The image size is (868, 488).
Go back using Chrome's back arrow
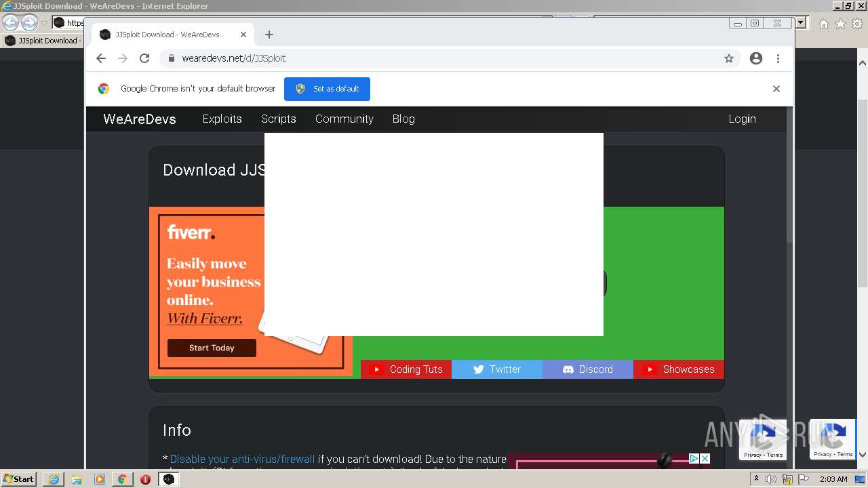[x=101, y=58]
